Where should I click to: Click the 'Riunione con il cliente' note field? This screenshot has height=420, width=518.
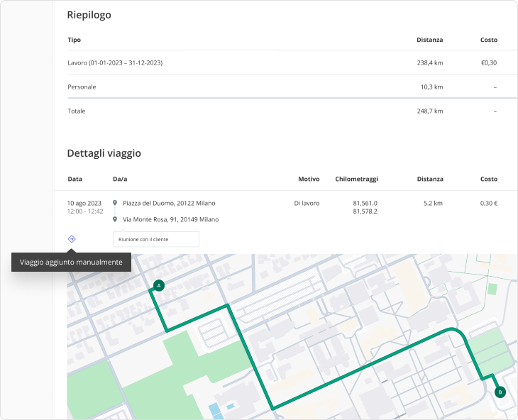[156, 239]
